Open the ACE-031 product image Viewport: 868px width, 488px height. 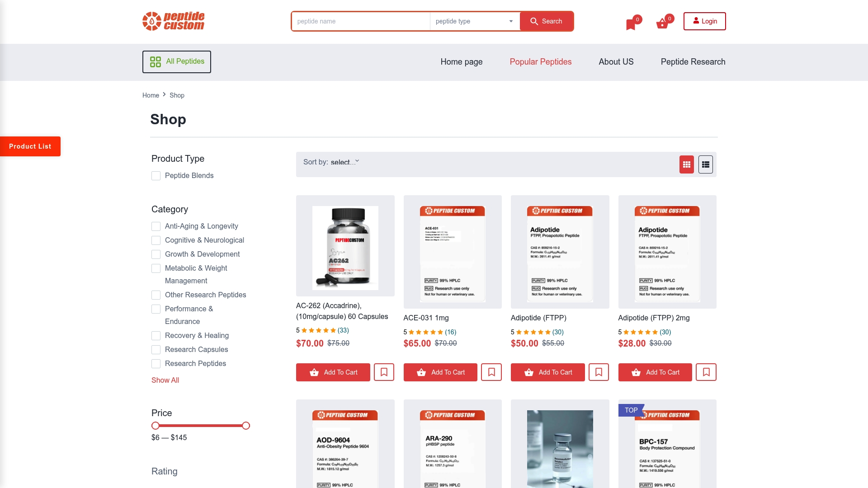(x=453, y=254)
